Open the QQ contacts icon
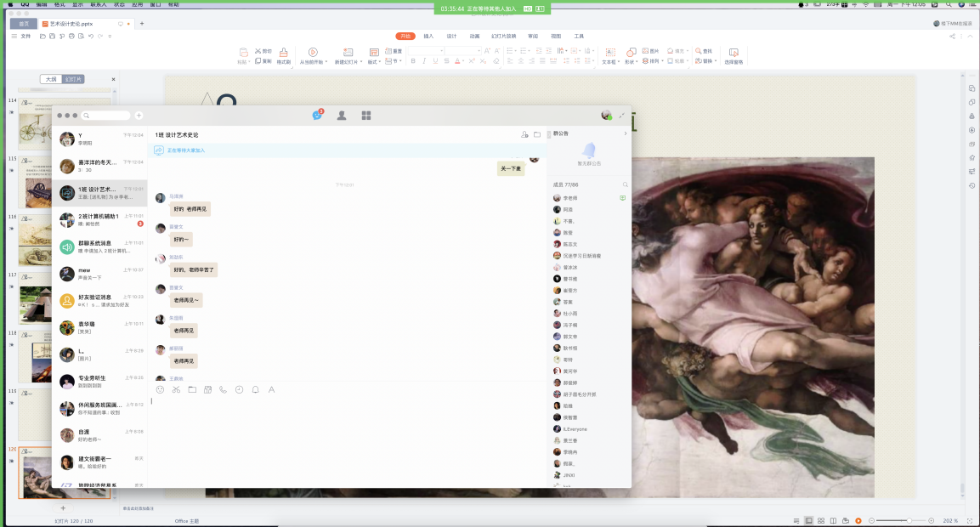This screenshot has height=527, width=980. point(342,116)
